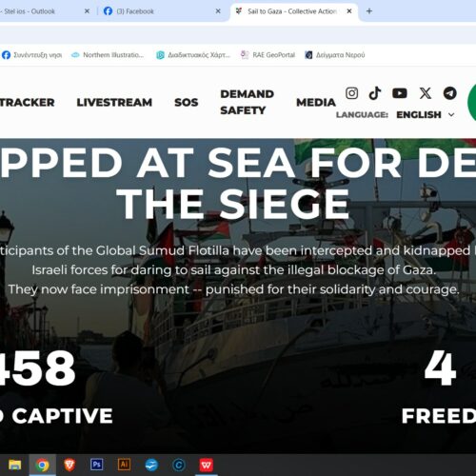Screen dimensions: 476x476
Task: Open the RAE GeoPortal bookmark
Action: (268, 55)
